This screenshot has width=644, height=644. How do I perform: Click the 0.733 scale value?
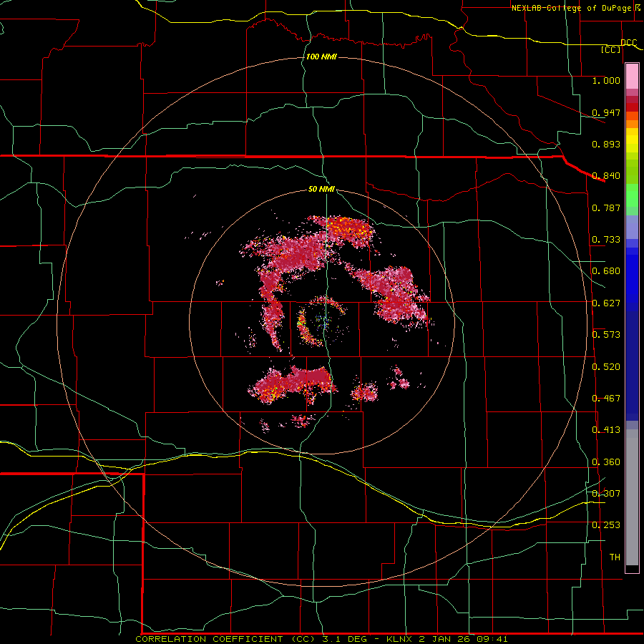point(606,240)
